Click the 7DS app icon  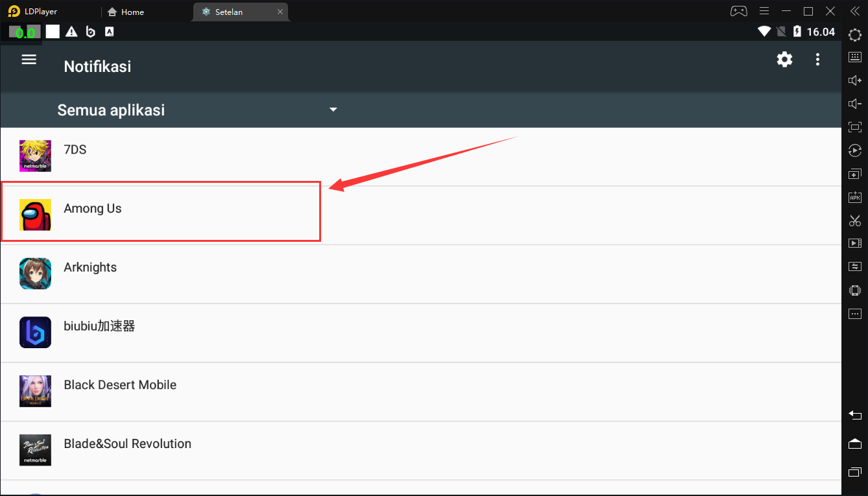(35, 156)
